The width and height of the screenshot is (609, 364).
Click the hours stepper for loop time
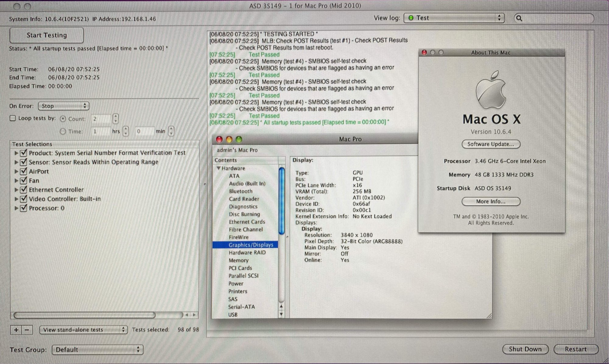click(x=126, y=131)
